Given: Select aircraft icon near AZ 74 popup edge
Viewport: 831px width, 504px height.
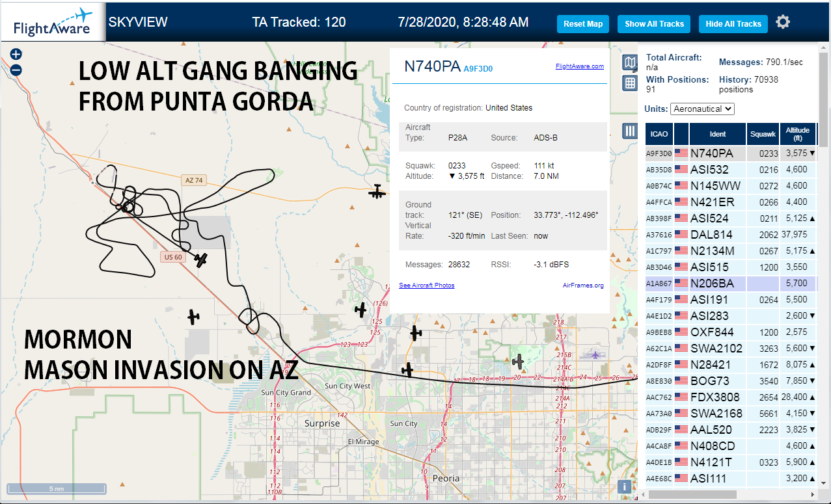Looking at the screenshot, I should point(376,191).
